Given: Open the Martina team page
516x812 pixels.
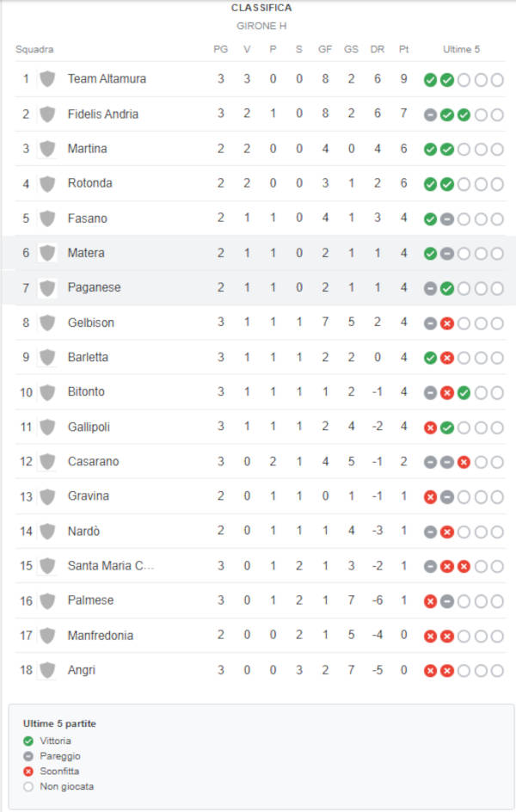Looking at the screenshot, I should (x=88, y=149).
